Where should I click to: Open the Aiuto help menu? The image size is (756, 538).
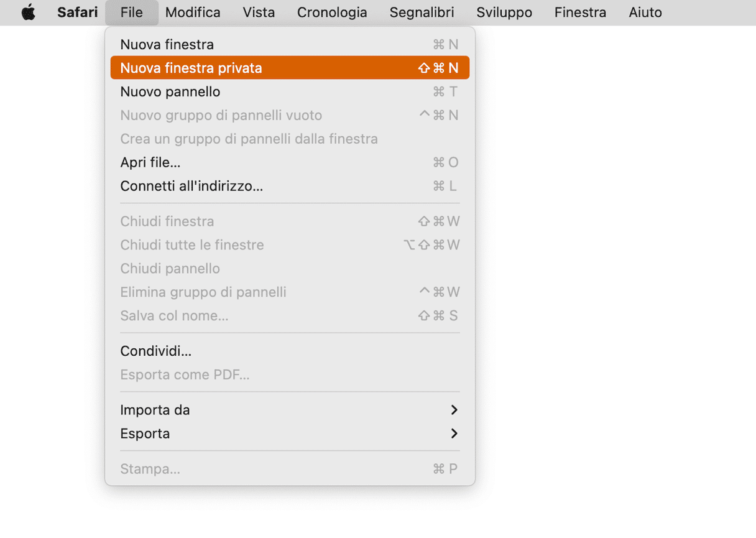[x=645, y=12]
